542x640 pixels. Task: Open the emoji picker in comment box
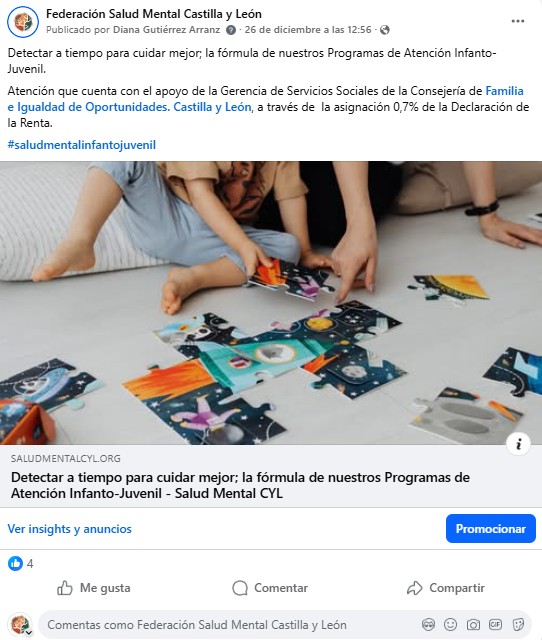(451, 624)
